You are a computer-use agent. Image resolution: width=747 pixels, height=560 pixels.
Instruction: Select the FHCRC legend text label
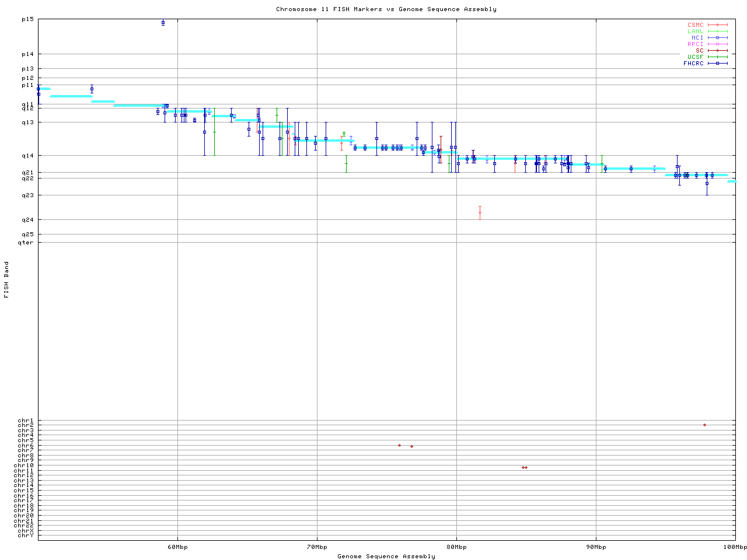693,64
